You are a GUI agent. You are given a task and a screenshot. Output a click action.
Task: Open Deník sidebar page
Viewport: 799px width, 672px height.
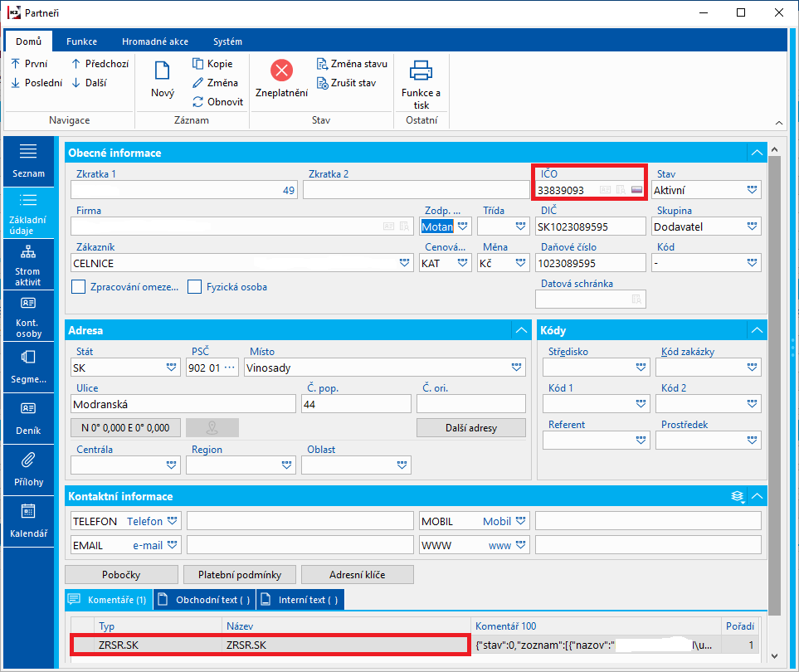(28, 419)
